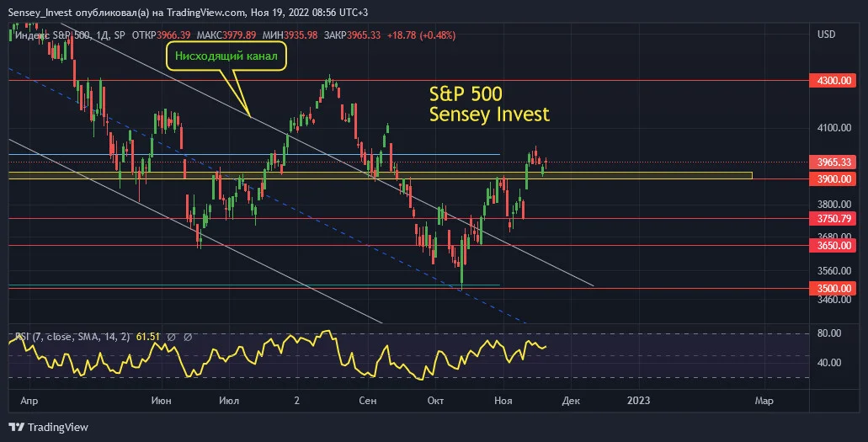Click the red 3750.79 price label

[x=833, y=218]
